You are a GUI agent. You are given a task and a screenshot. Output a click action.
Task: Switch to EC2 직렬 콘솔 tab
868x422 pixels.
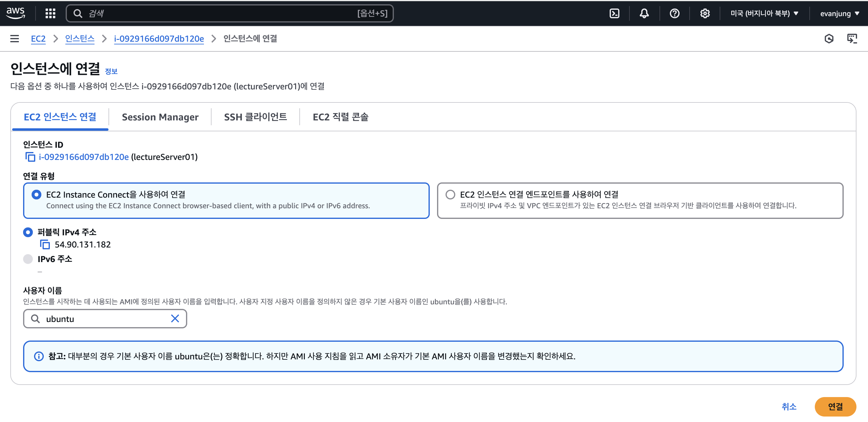pos(340,117)
